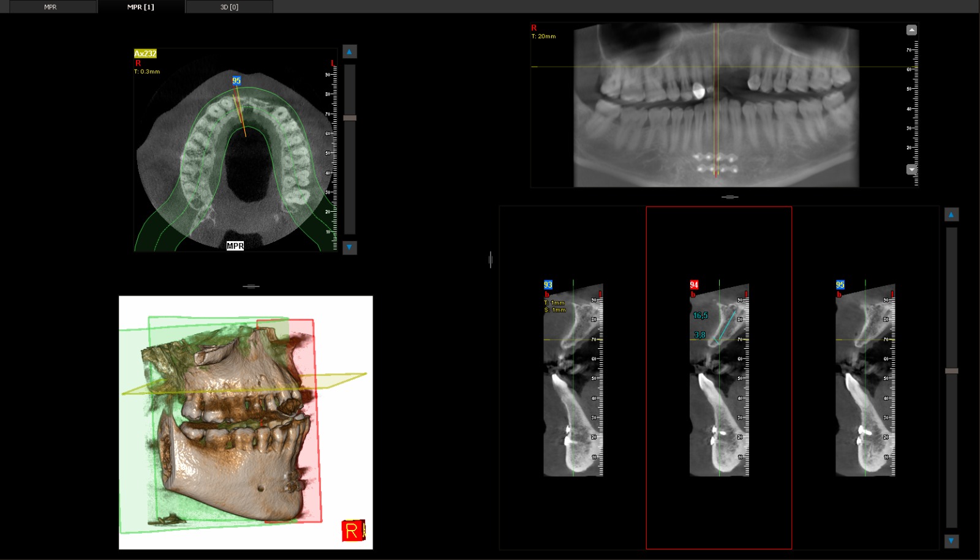
Task: Click the 16,5 measurement label on slice 94
Action: (x=700, y=316)
